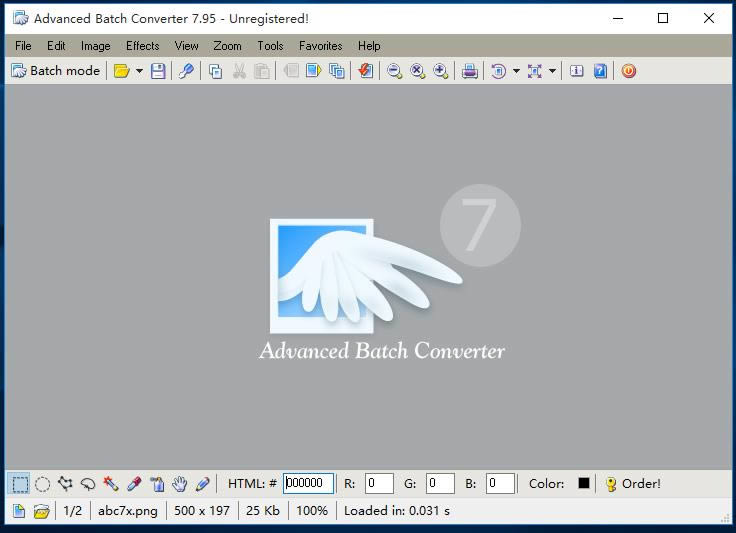Click the 'Loaded in: 0.031 s' status text
Image resolution: width=736 pixels, height=533 pixels.
click(x=397, y=511)
